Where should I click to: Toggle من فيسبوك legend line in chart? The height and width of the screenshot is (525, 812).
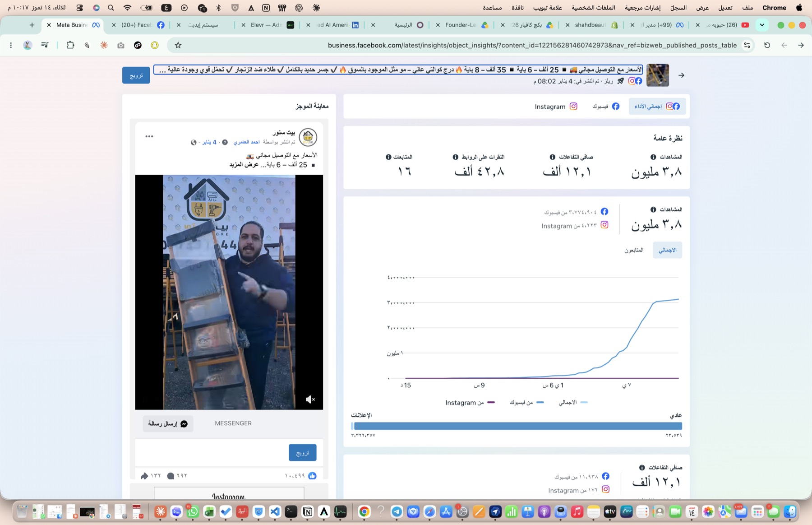[527, 402]
